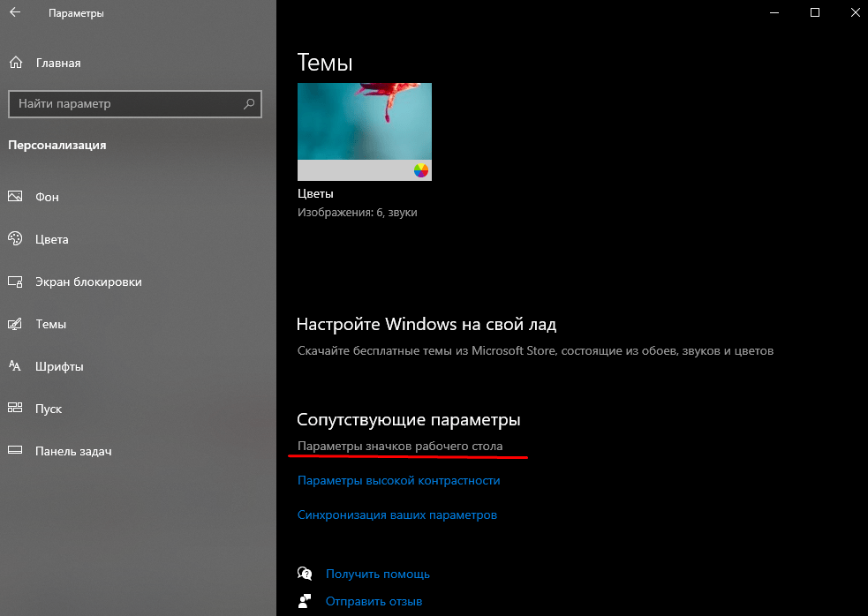
Task: Click the Lock screen monitor icon
Action: [x=15, y=282]
